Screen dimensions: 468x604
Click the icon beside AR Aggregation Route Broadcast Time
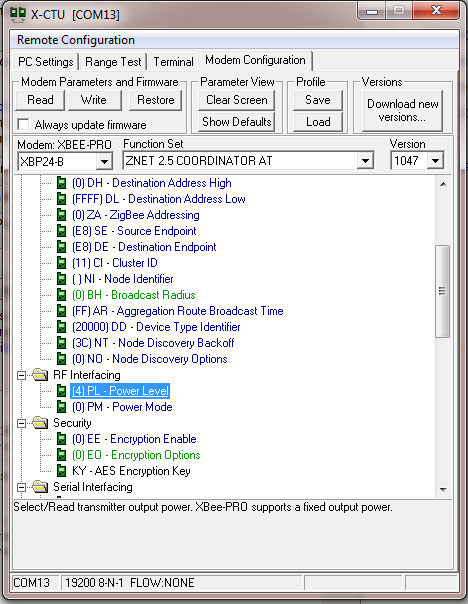61,310
